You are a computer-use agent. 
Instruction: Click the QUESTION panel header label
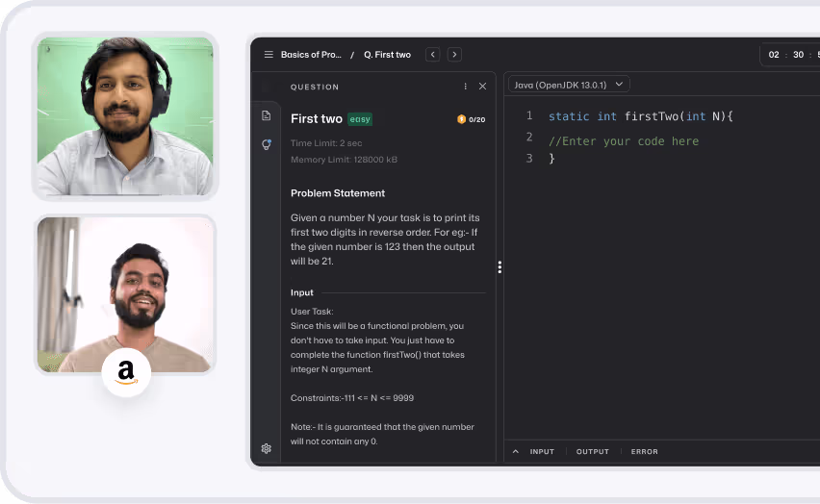click(x=315, y=87)
